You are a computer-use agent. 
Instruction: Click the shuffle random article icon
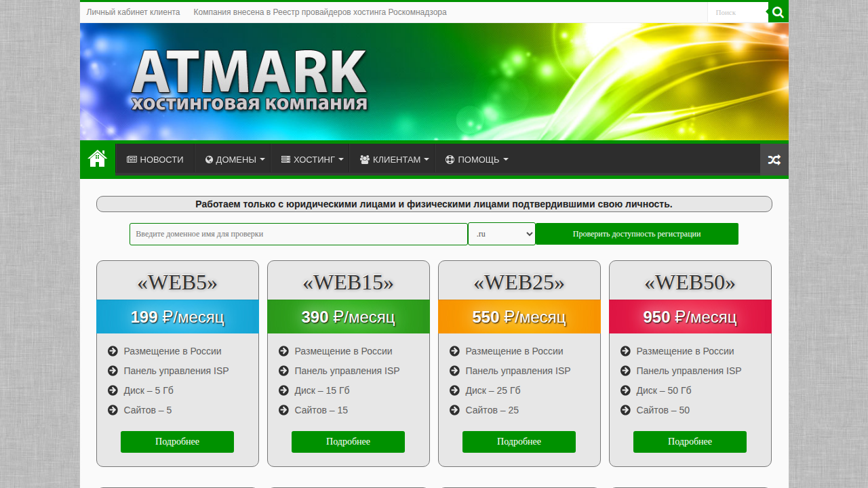(x=774, y=160)
